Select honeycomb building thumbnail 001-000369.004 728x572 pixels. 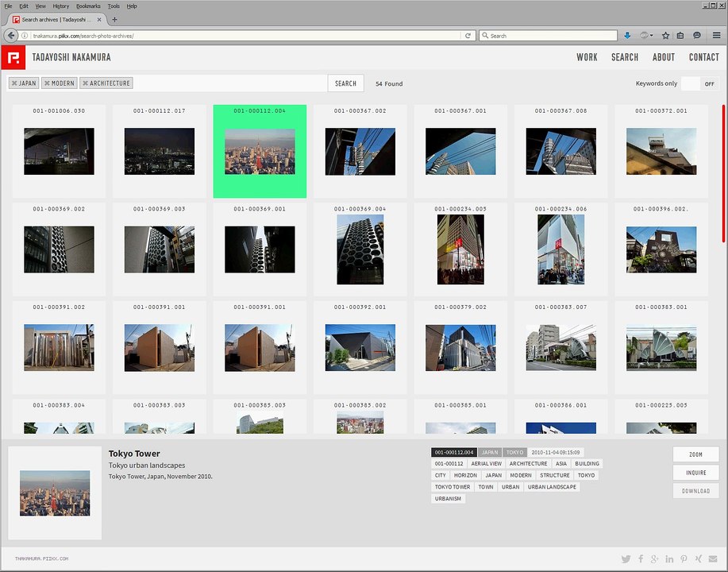click(x=360, y=249)
